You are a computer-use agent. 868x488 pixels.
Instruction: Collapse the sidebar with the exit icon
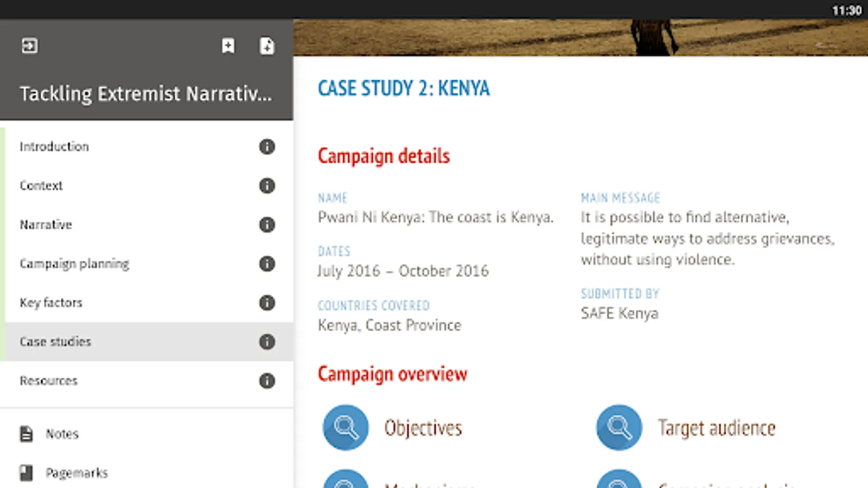coord(30,46)
